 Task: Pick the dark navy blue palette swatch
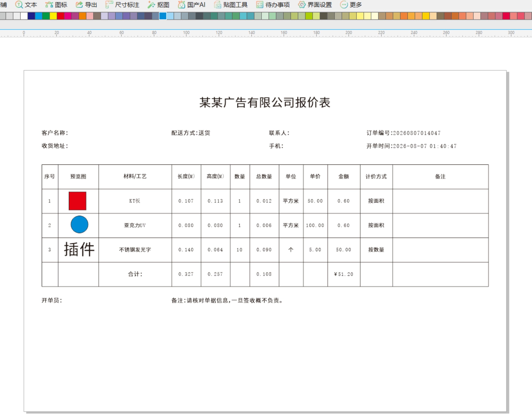tap(31, 16)
